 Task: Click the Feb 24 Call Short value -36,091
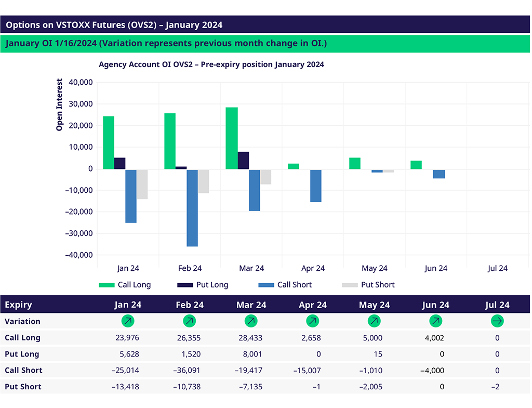pyautogui.click(x=185, y=371)
